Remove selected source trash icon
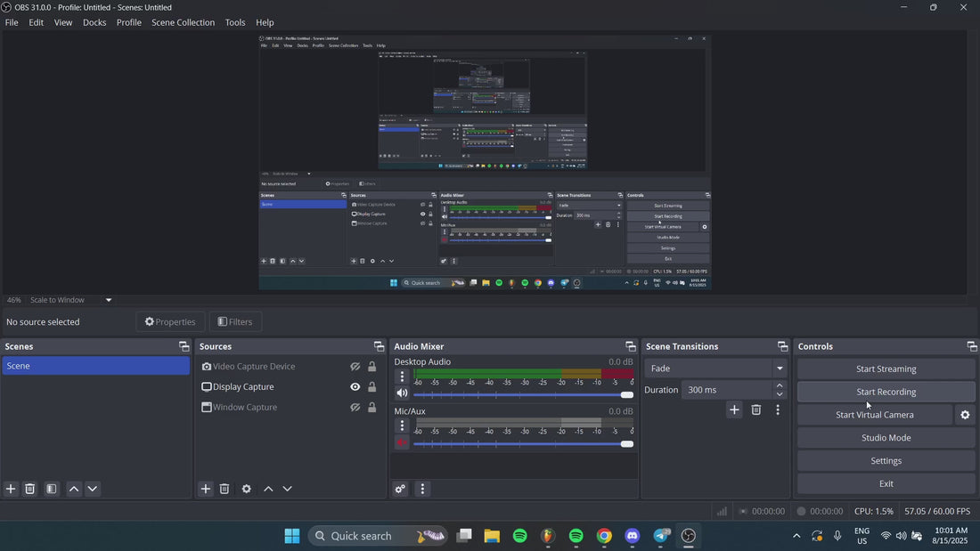Screen dimensions: 980x551 point(225,489)
